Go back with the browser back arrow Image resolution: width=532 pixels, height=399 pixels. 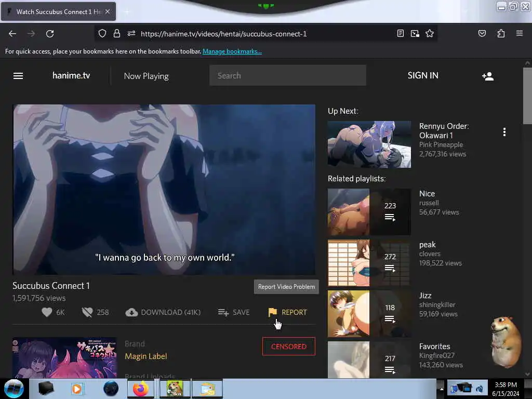(x=12, y=34)
